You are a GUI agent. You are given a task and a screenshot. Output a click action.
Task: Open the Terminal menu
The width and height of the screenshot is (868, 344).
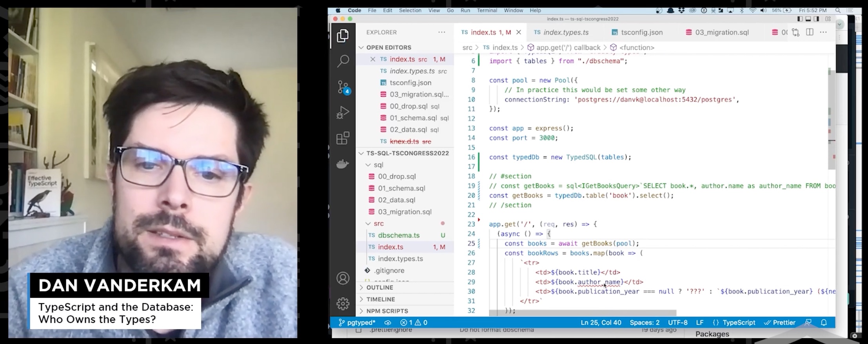(487, 11)
